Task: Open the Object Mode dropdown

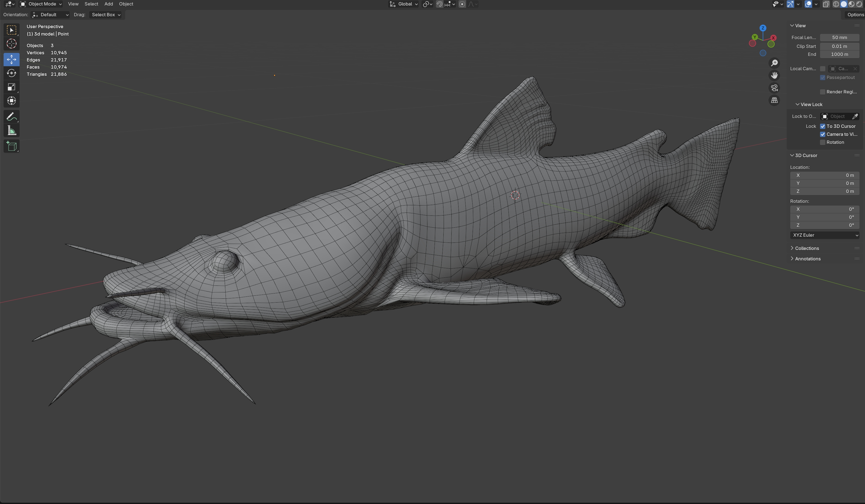Action: [41, 4]
